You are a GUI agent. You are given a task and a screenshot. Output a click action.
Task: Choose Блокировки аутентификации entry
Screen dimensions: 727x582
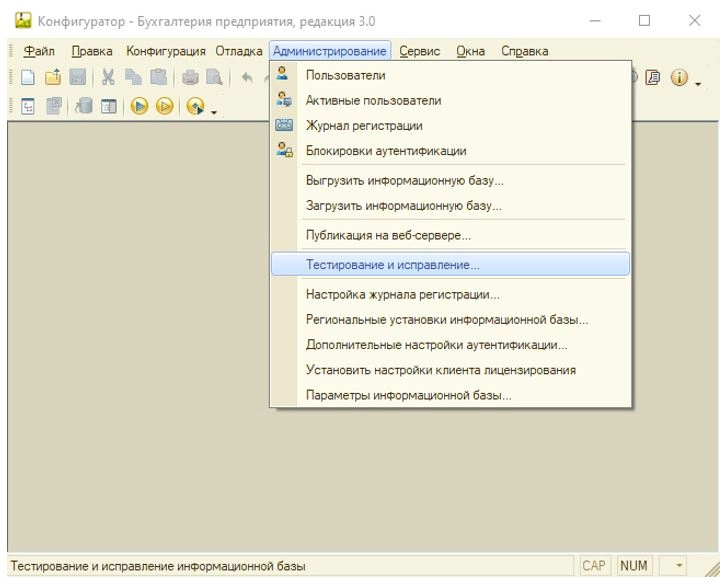pyautogui.click(x=450, y=150)
